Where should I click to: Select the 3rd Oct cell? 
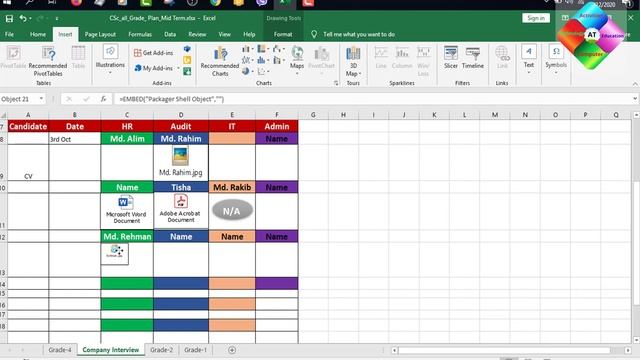tap(74, 139)
